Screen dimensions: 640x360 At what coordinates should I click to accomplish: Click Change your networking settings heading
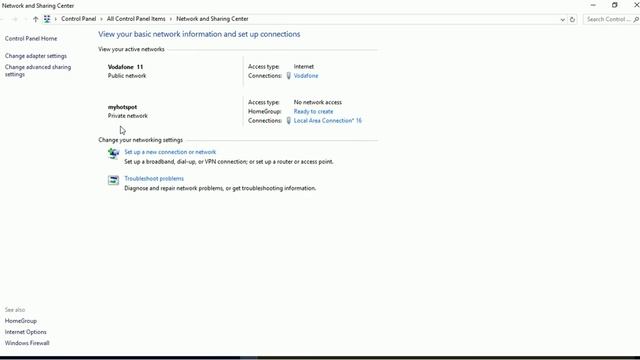pos(140,140)
